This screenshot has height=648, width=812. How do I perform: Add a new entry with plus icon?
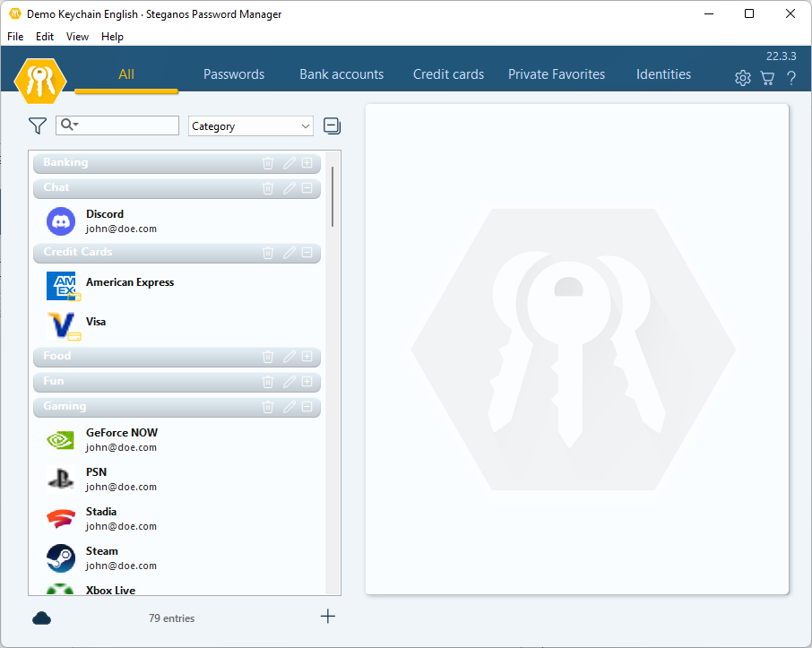[x=328, y=617]
